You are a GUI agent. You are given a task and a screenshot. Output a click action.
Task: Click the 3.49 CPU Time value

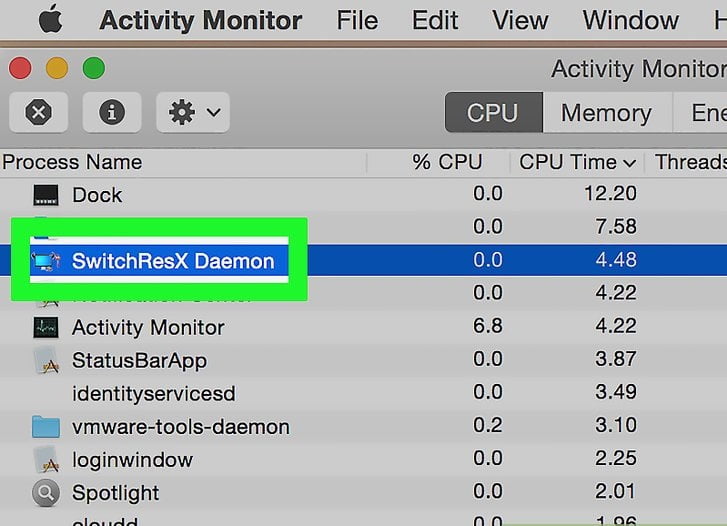click(616, 392)
